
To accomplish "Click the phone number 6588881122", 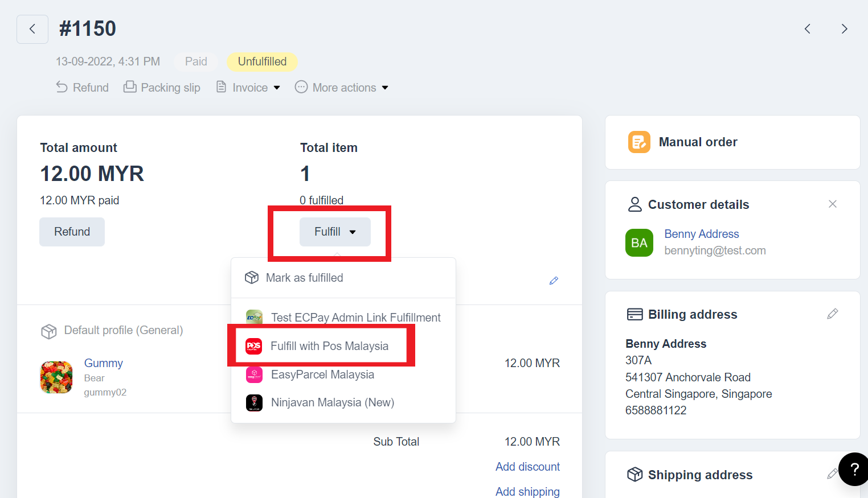I will click(x=656, y=410).
